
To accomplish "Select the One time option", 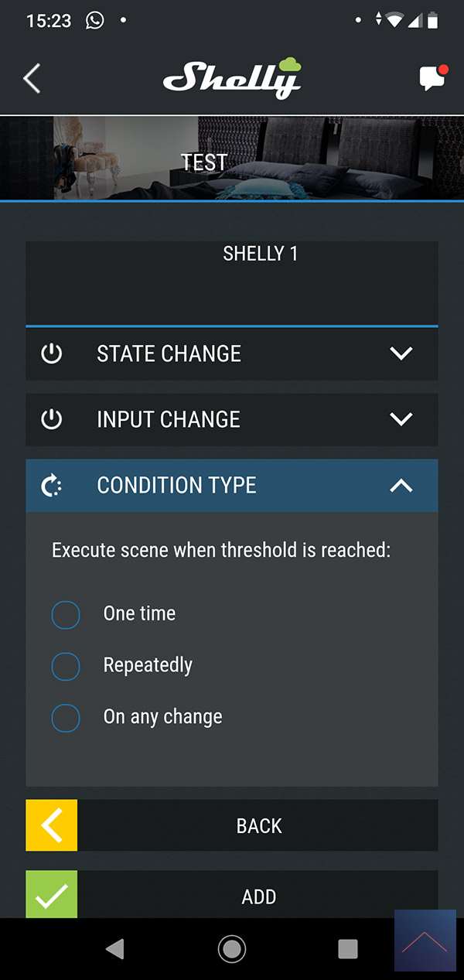I will (x=66, y=616).
